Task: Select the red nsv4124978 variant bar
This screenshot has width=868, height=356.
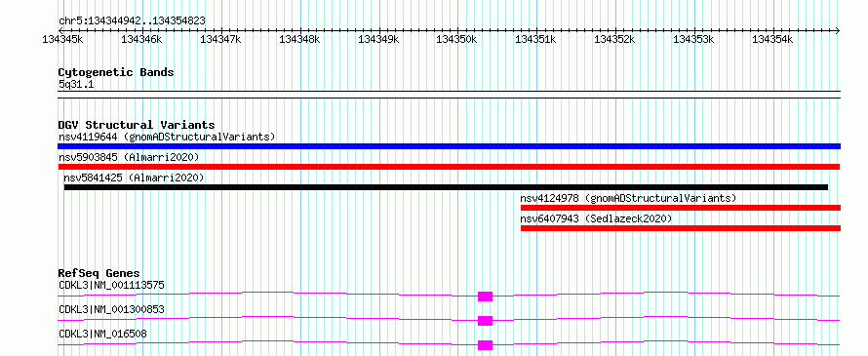Action: pyautogui.click(x=681, y=208)
